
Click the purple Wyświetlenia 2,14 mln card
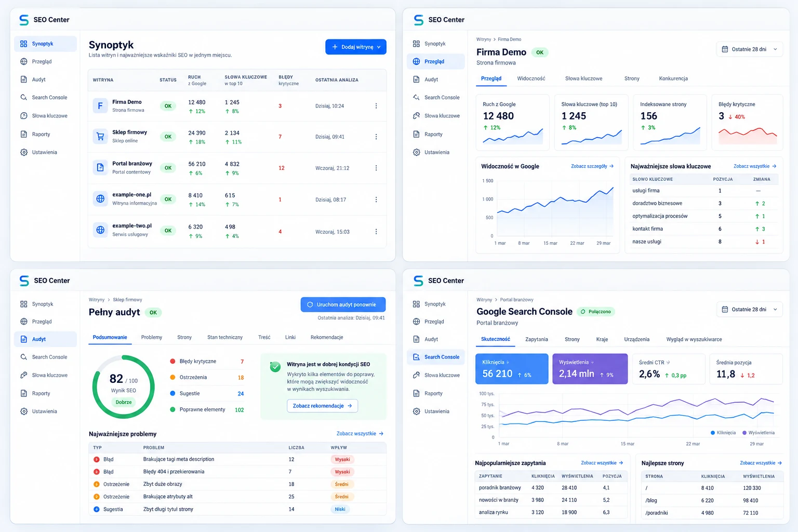pos(590,369)
